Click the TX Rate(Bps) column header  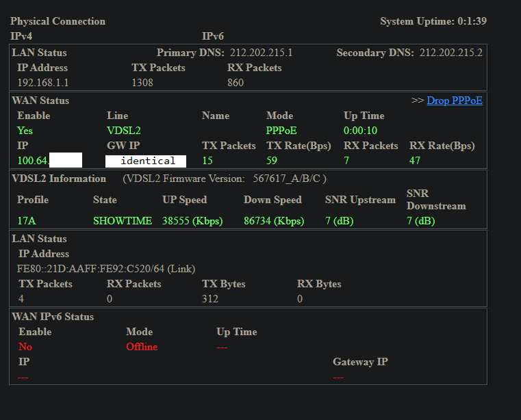pos(298,146)
